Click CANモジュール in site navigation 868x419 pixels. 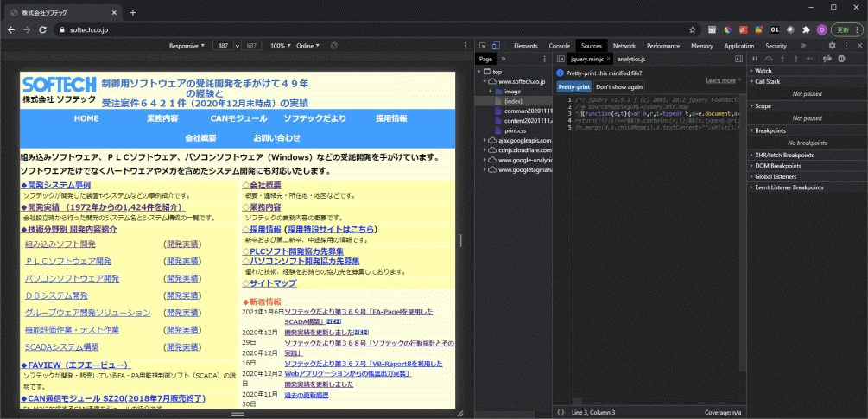click(x=238, y=118)
